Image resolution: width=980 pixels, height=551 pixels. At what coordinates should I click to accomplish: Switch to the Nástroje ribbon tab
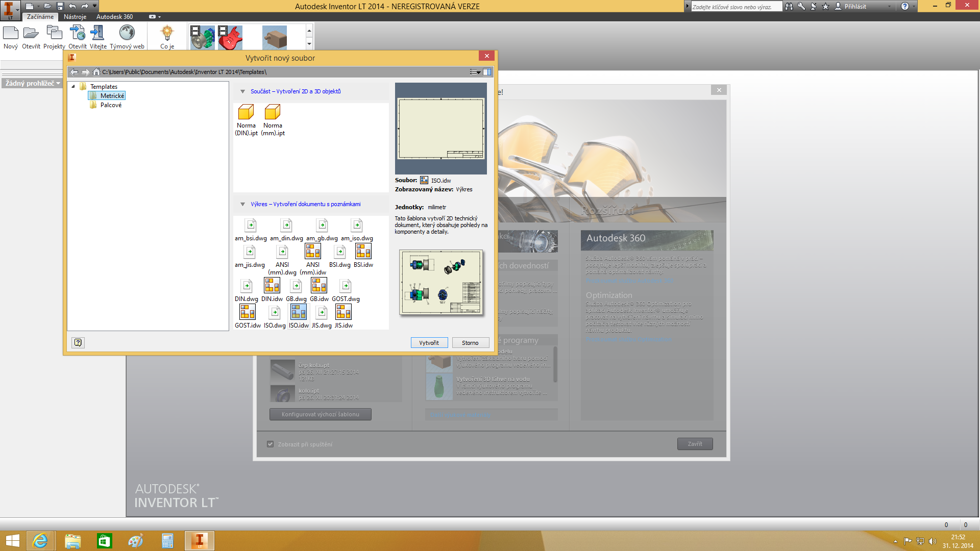[x=75, y=17]
